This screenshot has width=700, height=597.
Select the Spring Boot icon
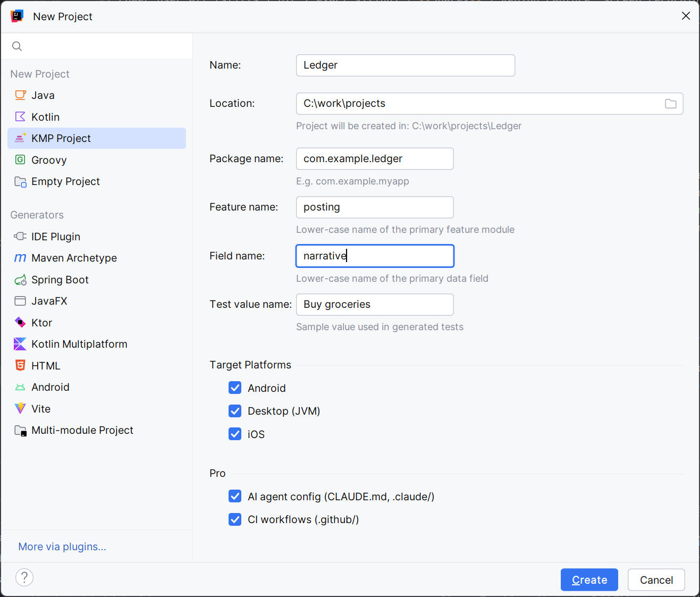pyautogui.click(x=20, y=280)
